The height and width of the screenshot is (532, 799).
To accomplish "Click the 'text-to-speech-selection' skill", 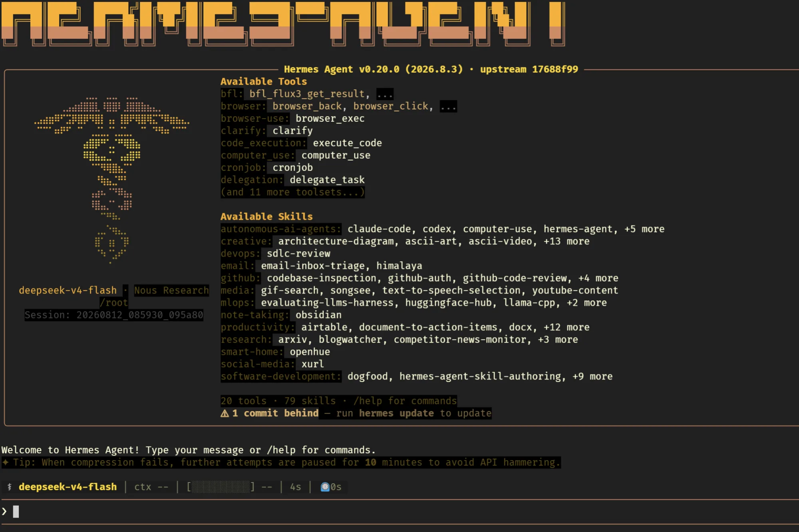I will click(x=451, y=290).
